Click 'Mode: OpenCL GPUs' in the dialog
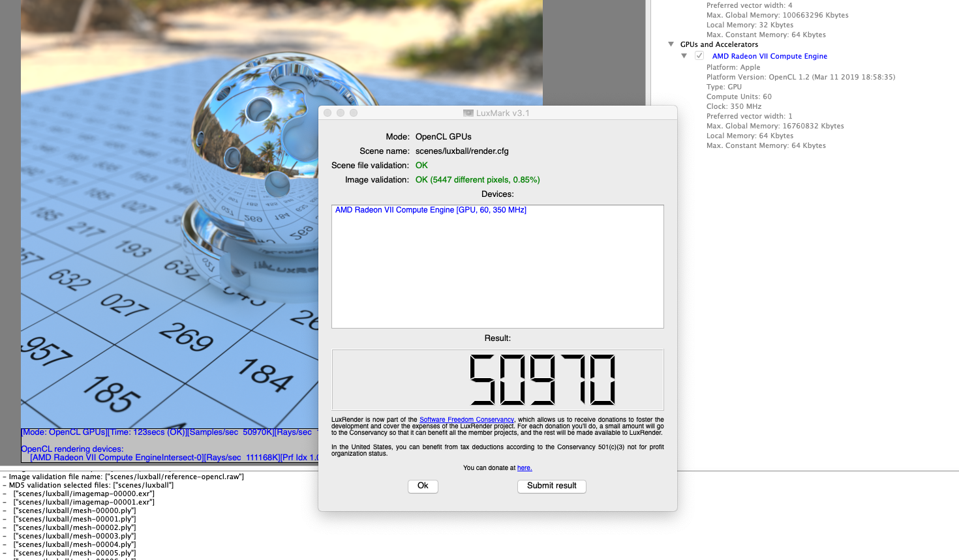This screenshot has height=560, width=959. 429,137
